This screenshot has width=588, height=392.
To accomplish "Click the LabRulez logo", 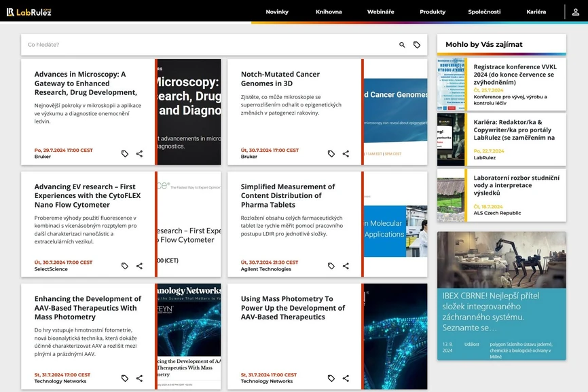I will (x=29, y=12).
